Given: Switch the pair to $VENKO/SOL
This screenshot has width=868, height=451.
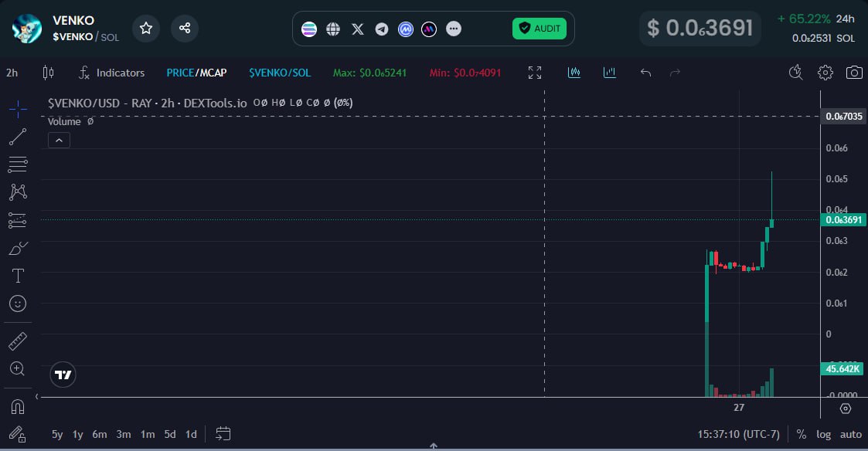Looking at the screenshot, I should (x=280, y=72).
